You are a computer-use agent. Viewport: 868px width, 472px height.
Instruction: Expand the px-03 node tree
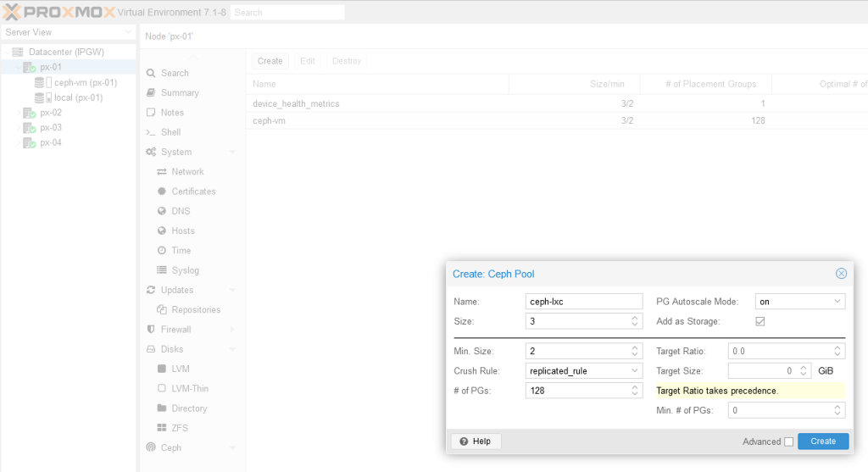click(18, 128)
